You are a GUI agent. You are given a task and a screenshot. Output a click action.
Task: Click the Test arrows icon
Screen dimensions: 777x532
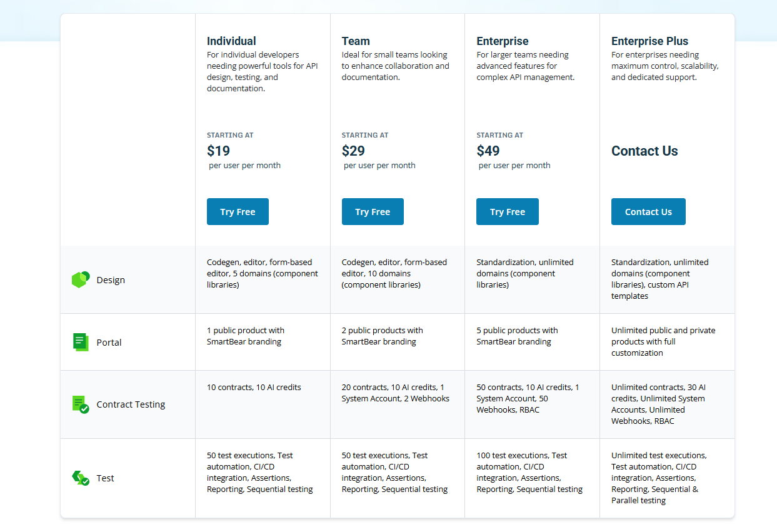tap(81, 478)
